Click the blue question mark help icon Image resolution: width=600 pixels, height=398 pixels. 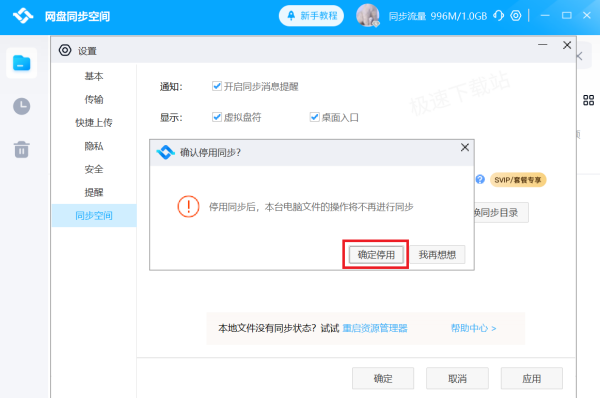480,179
